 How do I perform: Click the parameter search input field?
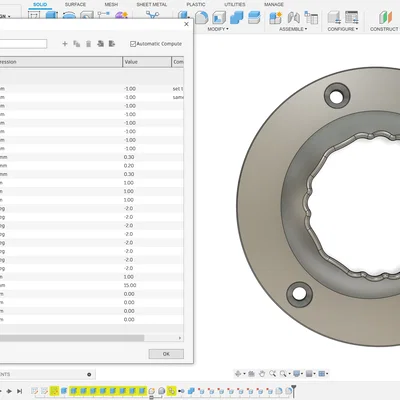tap(23, 44)
